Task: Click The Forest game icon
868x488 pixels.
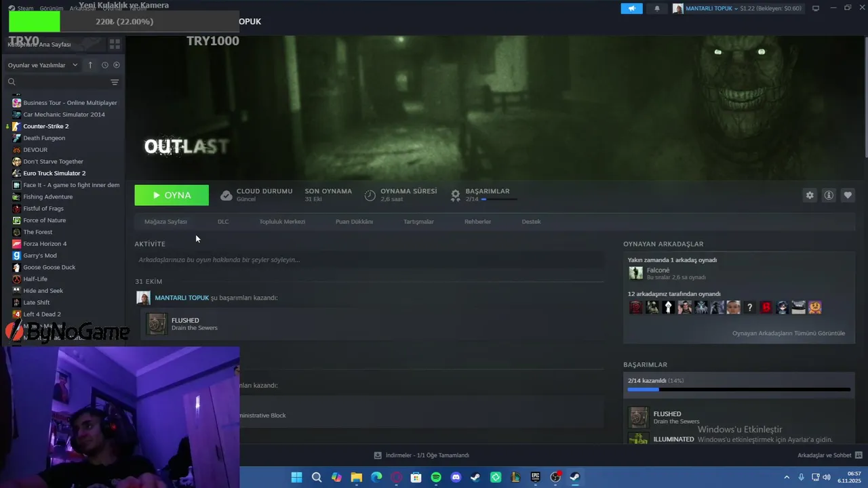Action: click(x=17, y=232)
